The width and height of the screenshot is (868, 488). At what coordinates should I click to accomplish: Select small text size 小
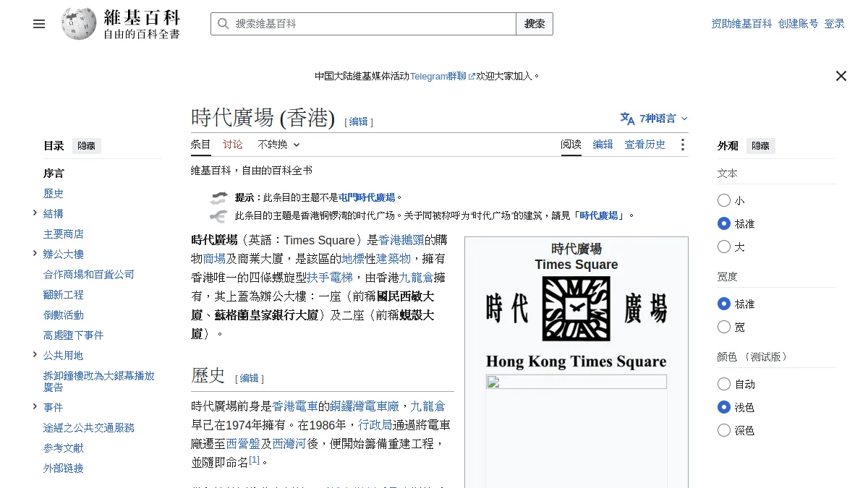pos(724,200)
